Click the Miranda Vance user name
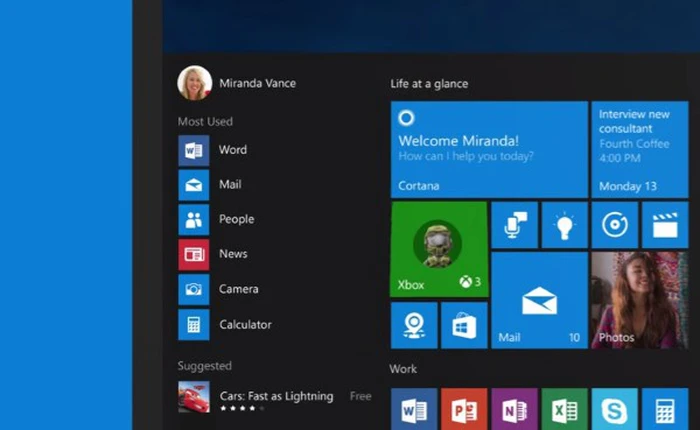The image size is (700, 430). click(258, 83)
